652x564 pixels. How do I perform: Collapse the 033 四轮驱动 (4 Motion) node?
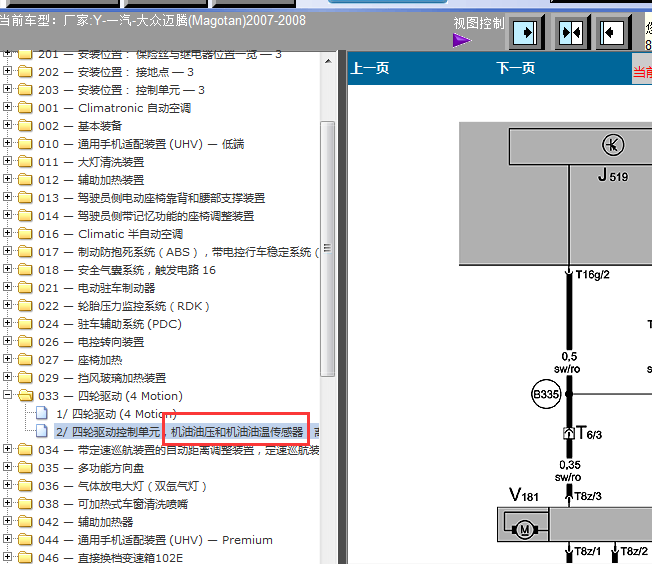click(x=7, y=394)
